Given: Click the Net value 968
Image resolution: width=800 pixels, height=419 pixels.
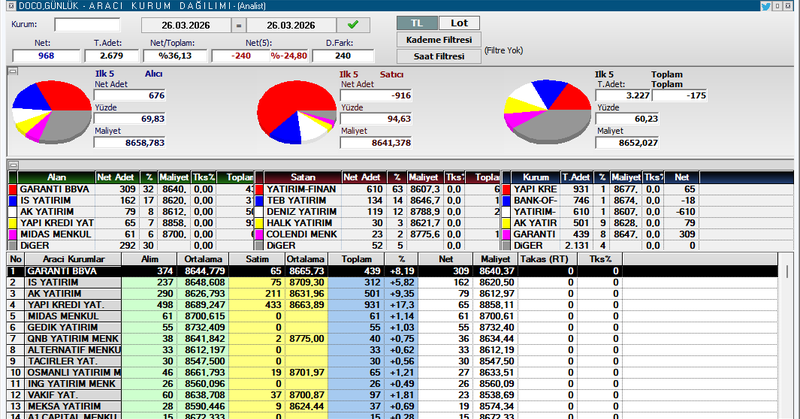Looking at the screenshot, I should click(x=46, y=56).
